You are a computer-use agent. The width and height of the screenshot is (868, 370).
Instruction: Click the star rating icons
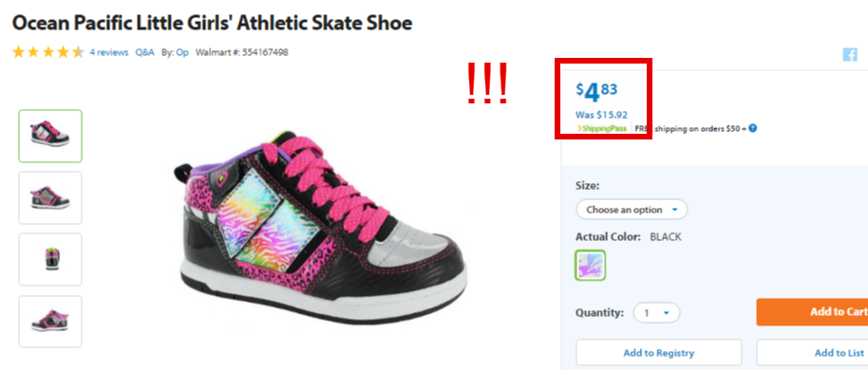[48, 52]
